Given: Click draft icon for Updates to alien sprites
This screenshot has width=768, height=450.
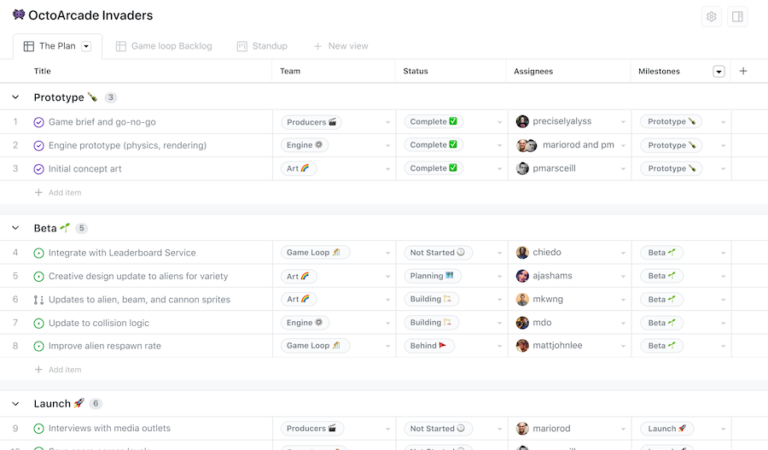Looking at the screenshot, I should [x=39, y=300].
